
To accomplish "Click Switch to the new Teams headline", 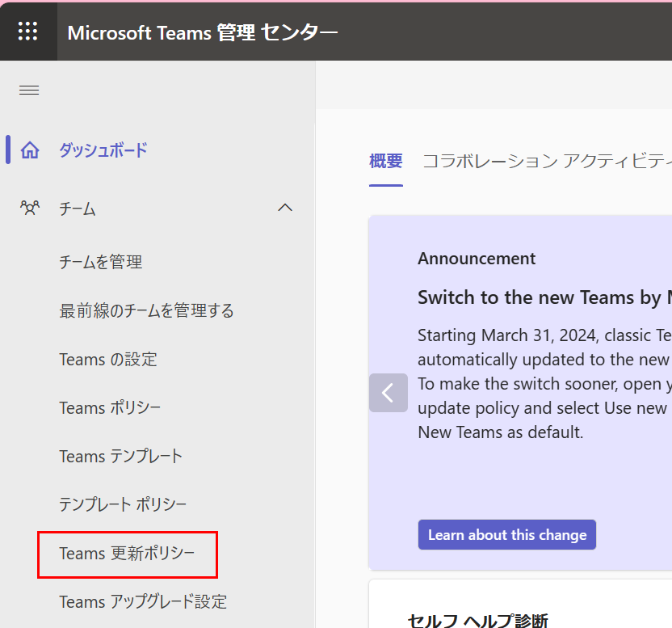I will click(544, 297).
